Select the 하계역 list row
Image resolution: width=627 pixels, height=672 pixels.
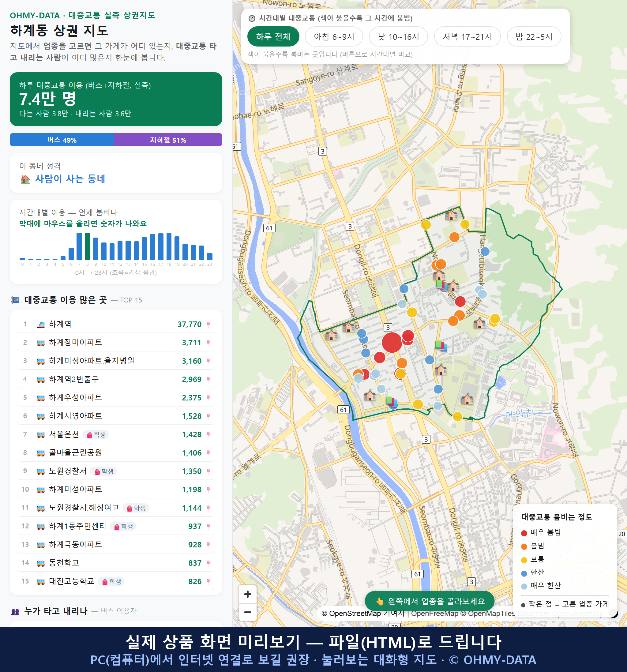(x=116, y=324)
